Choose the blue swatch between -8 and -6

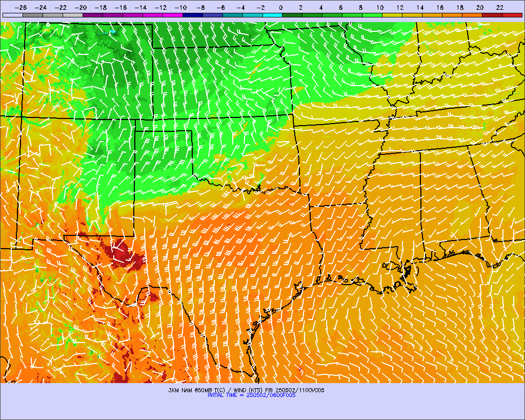coord(213,15)
